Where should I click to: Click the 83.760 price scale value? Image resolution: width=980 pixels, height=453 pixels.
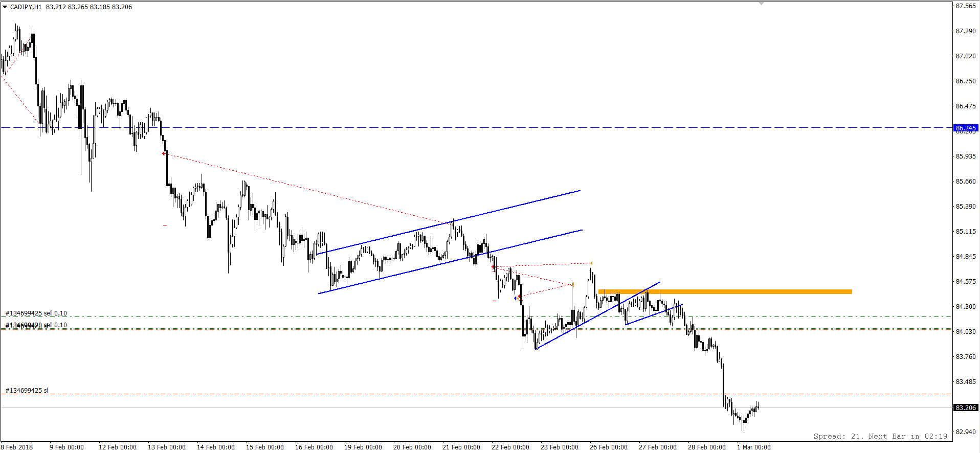pyautogui.click(x=966, y=357)
